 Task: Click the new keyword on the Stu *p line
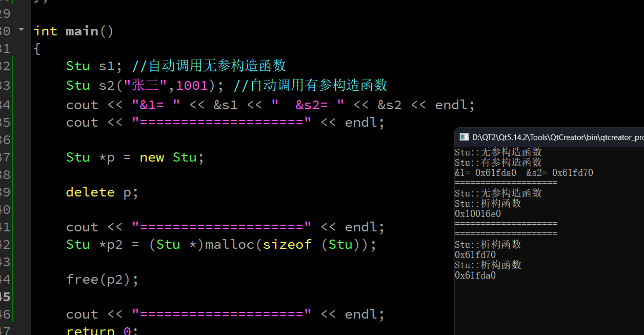click(x=152, y=157)
